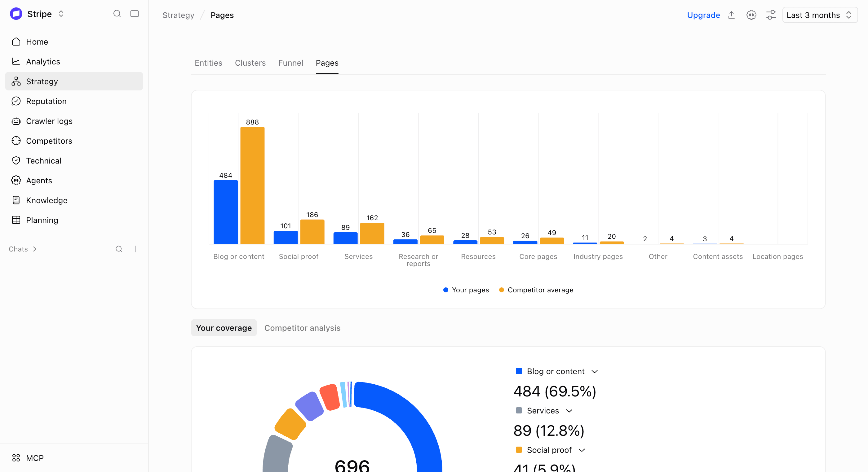Viewport: 868px width, 472px height.
Task: Expand Blog or content breakdown
Action: click(595, 371)
